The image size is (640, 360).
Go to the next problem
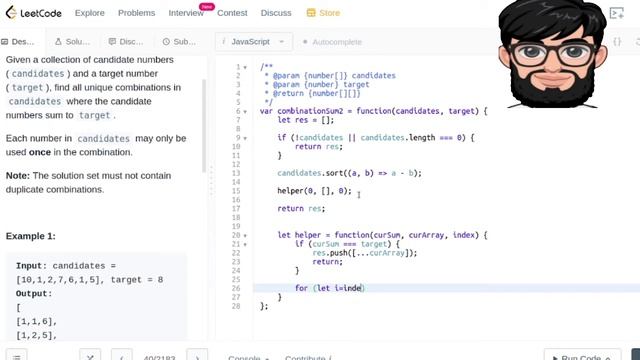coord(197,357)
